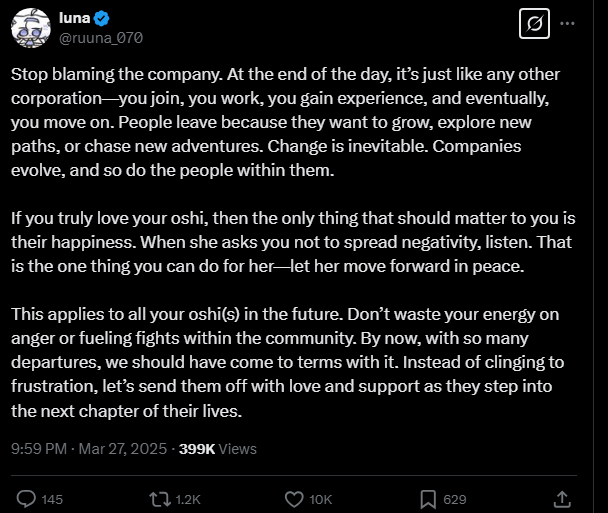Like the post with the heart icon
The image size is (608, 513).
pos(294,498)
